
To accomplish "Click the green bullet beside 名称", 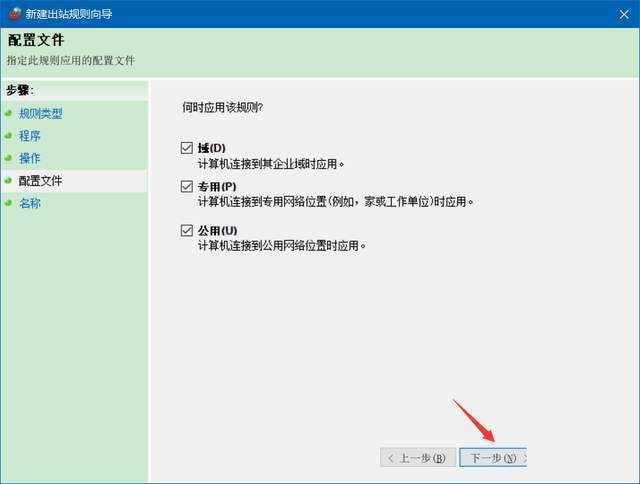I will (8, 202).
